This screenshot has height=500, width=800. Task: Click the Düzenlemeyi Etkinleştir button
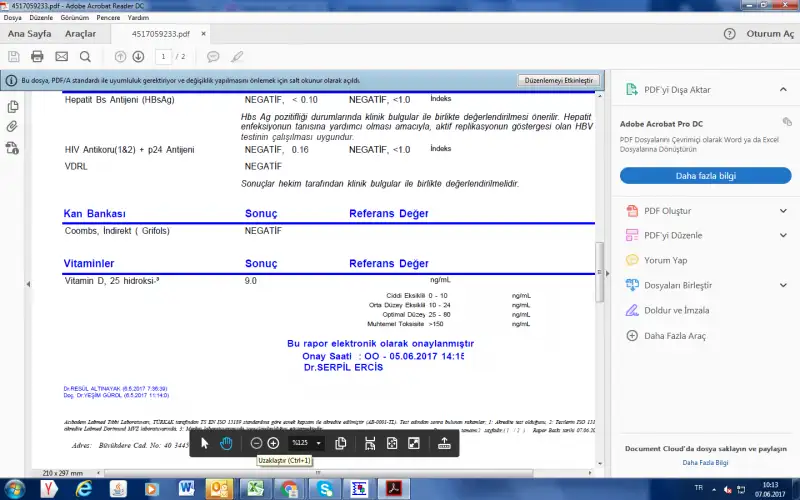[x=559, y=80]
